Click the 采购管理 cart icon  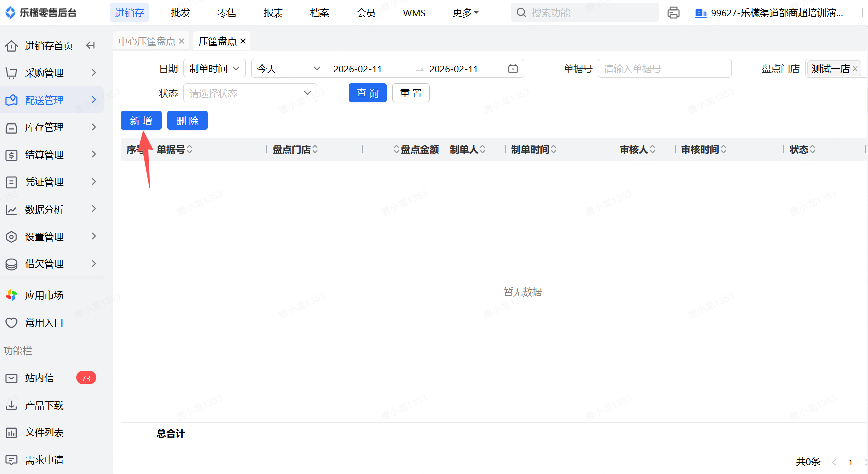click(x=11, y=73)
